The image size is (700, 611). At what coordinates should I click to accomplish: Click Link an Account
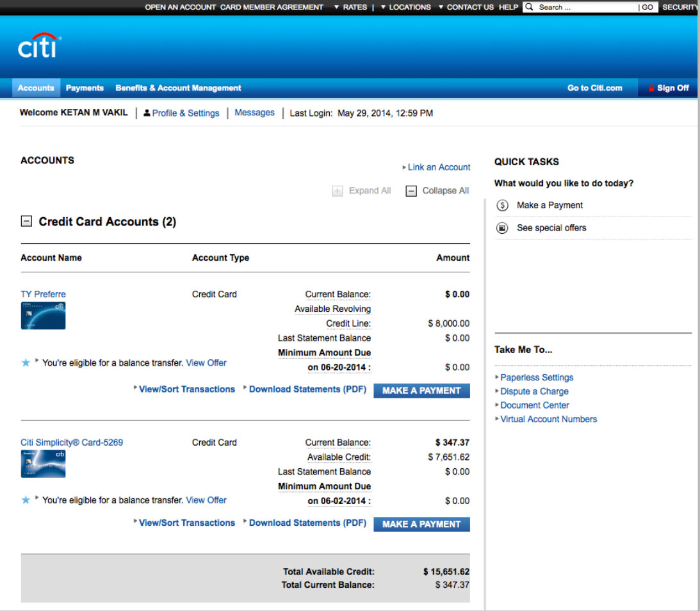pyautogui.click(x=439, y=167)
